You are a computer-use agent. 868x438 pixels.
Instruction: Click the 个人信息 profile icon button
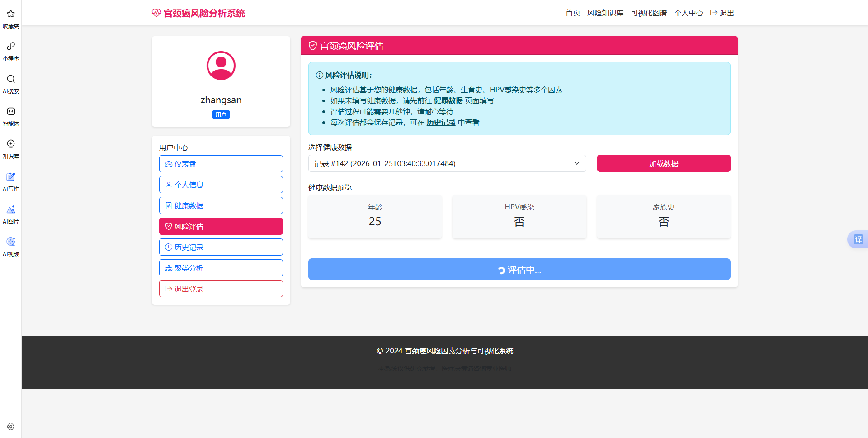[x=169, y=185]
